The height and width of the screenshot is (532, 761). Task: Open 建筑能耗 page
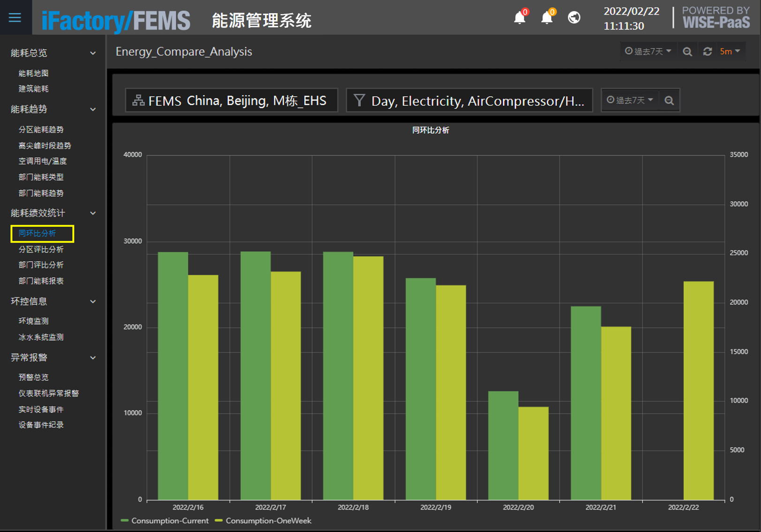tap(33, 89)
